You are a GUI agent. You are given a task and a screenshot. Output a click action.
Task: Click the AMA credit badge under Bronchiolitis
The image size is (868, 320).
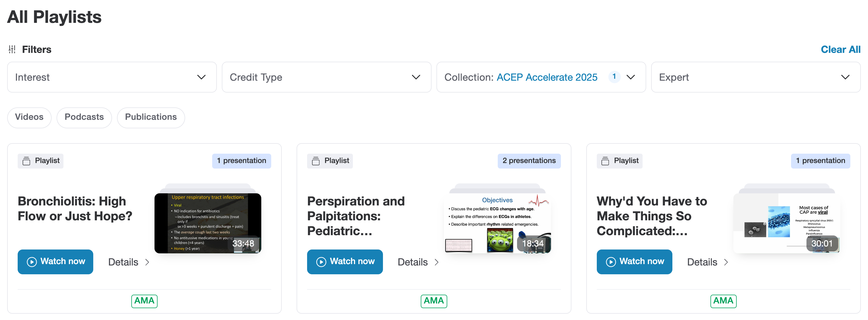(144, 301)
